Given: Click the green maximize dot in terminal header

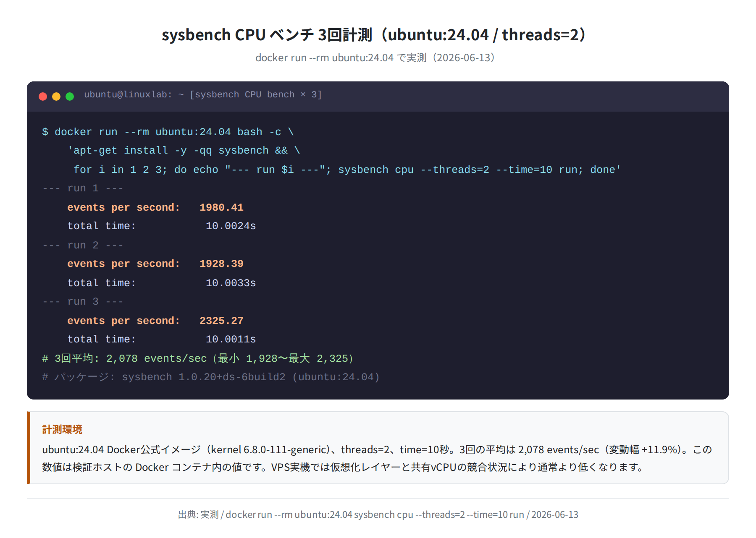Looking at the screenshot, I should 70,97.
